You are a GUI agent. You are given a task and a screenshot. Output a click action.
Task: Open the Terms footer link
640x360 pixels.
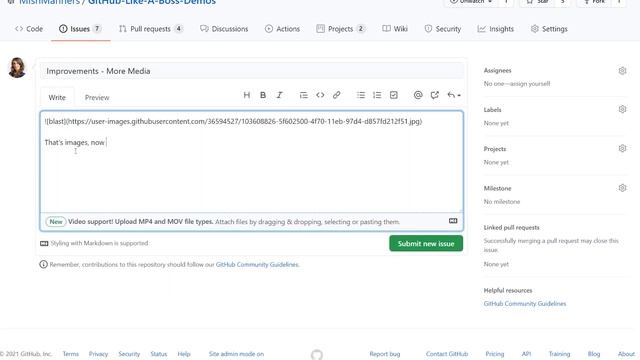coord(71,354)
